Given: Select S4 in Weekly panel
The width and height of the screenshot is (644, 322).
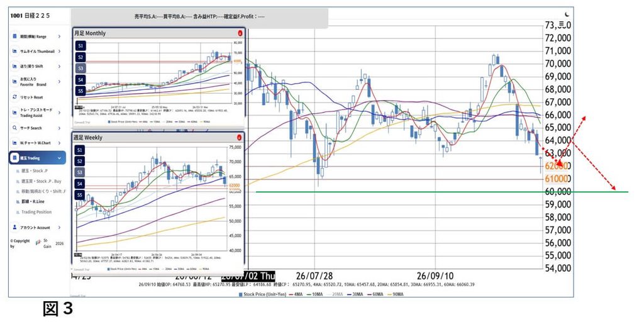Looking at the screenshot, I should [x=80, y=184].
